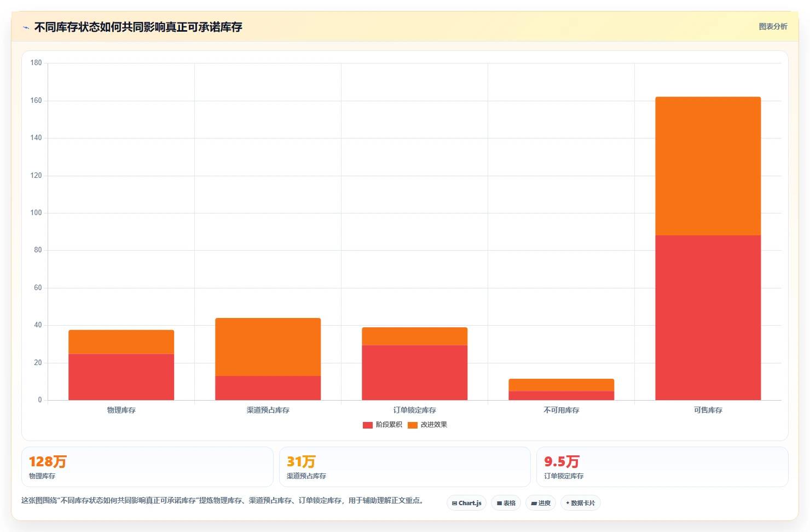Image resolution: width=810 pixels, height=532 pixels.
Task: Toggle the 改进效果 legend orange swatch
Action: (413, 425)
